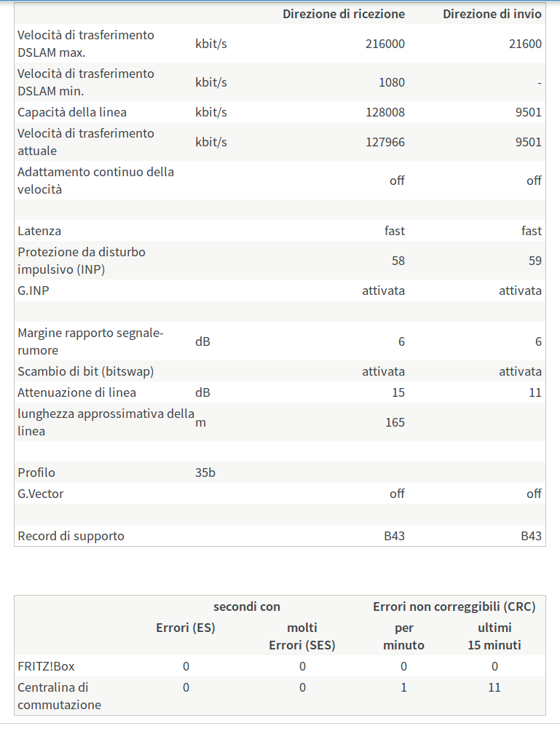Click the "Attenuazione di linea" row label
The height and width of the screenshot is (731, 560).
click(77, 392)
